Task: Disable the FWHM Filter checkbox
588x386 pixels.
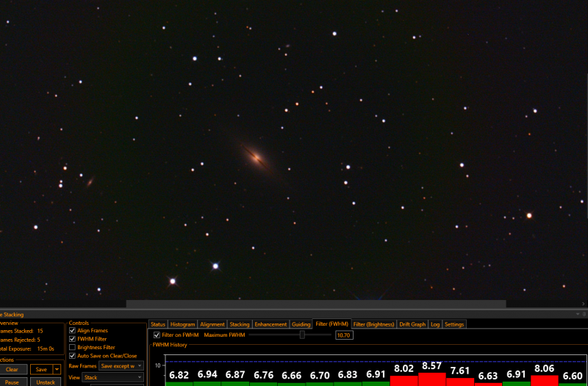Action: click(x=72, y=339)
